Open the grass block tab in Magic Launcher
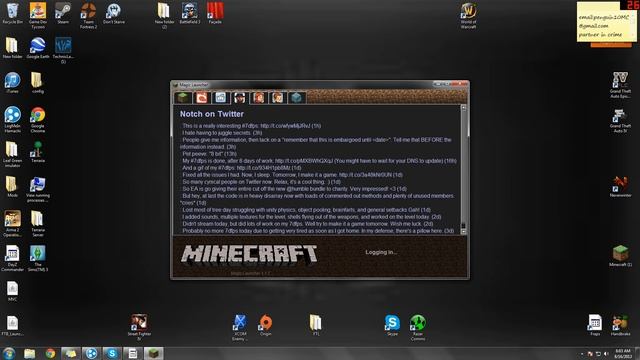Screen dimensions: 640x360 click(183, 98)
